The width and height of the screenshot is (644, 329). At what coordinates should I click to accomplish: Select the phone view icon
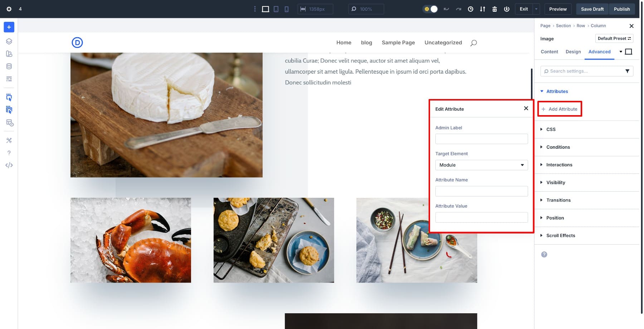point(286,9)
